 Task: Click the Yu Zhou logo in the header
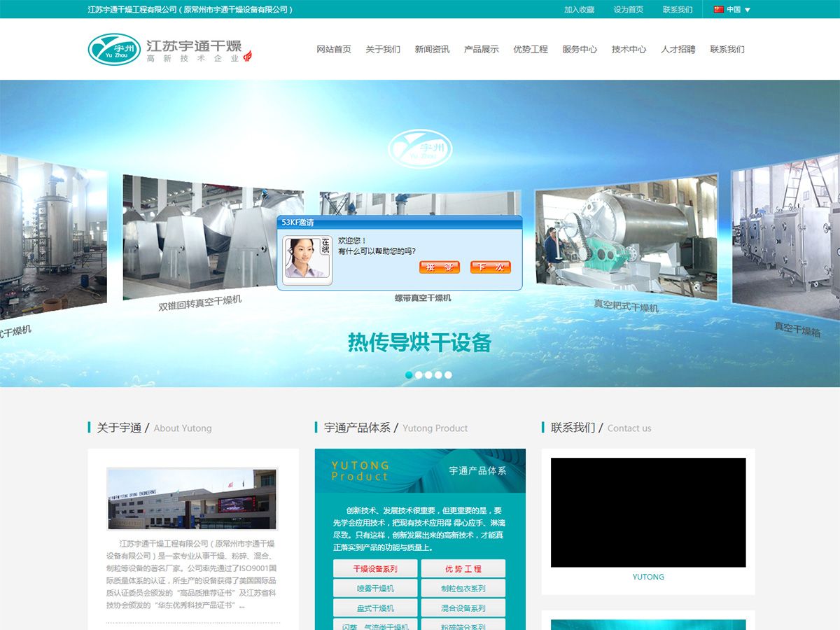(114, 49)
